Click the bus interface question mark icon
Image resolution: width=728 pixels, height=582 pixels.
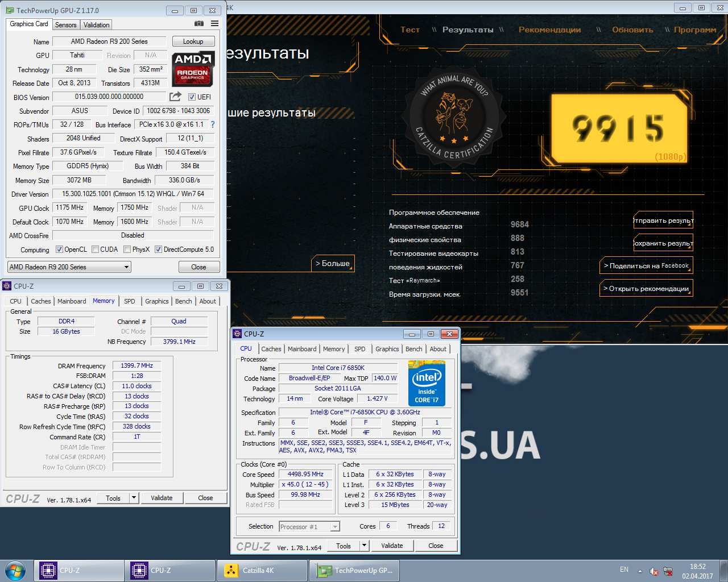pos(213,124)
